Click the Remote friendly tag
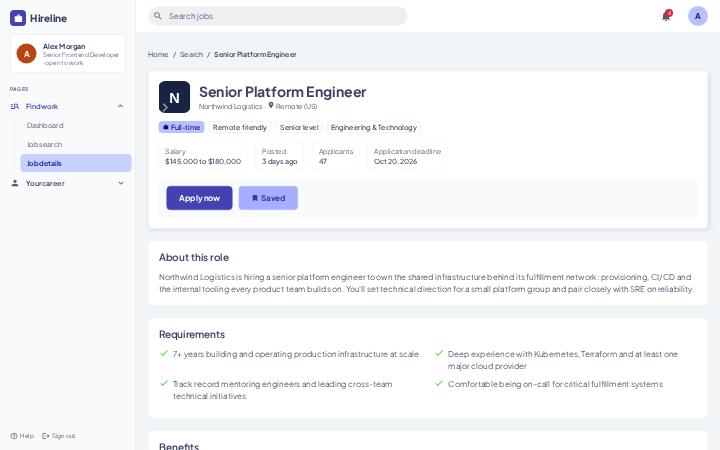720x450 pixels. click(240, 127)
